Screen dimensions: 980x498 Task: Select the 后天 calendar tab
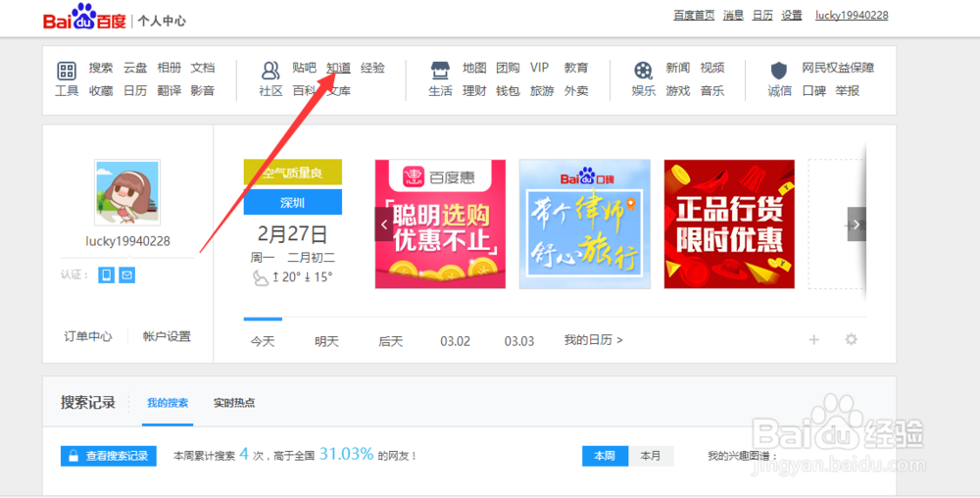coord(391,341)
